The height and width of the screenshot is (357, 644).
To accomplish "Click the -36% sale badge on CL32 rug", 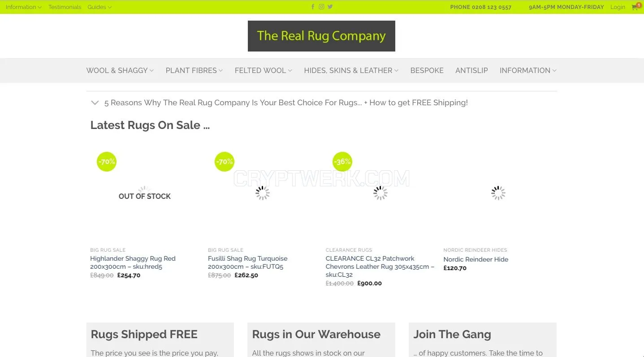I will [342, 162].
